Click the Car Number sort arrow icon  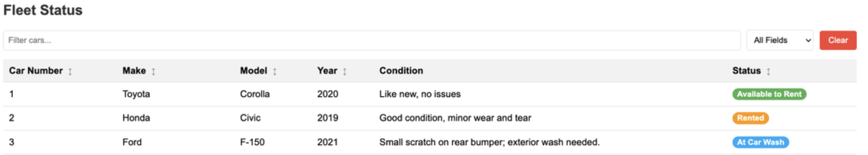pyautogui.click(x=70, y=71)
